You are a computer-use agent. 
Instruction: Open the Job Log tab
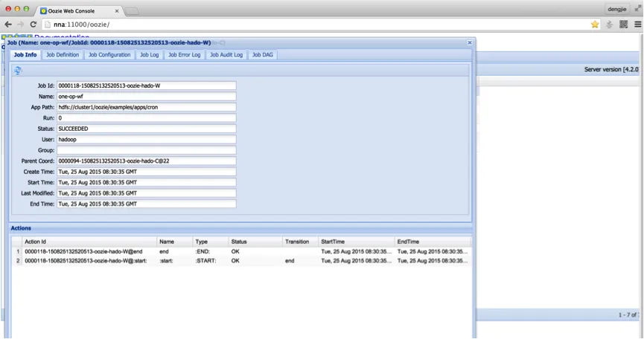point(150,55)
